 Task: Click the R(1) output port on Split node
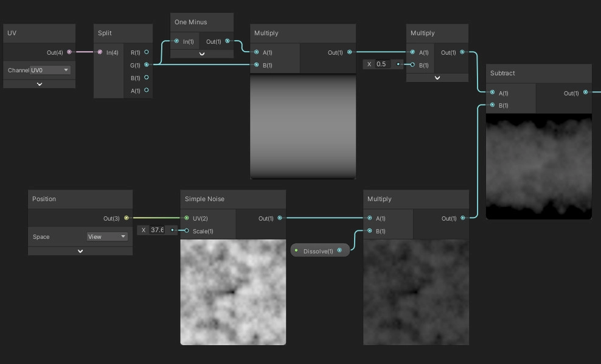pyautogui.click(x=147, y=52)
